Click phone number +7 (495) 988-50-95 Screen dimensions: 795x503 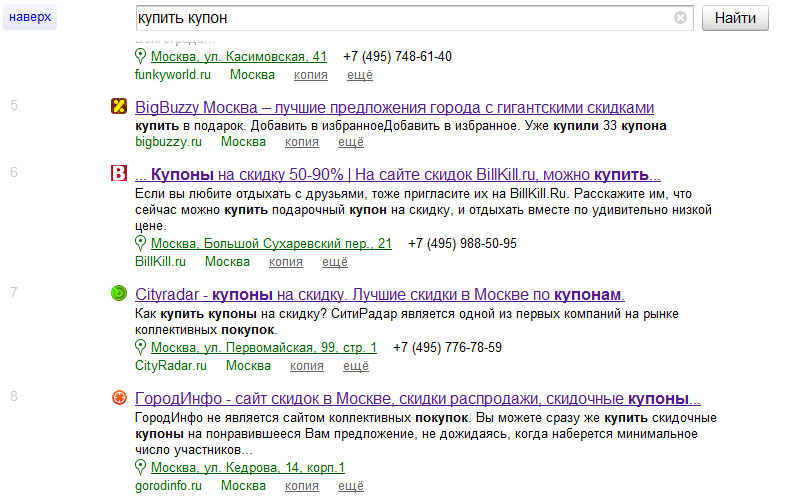click(x=462, y=243)
